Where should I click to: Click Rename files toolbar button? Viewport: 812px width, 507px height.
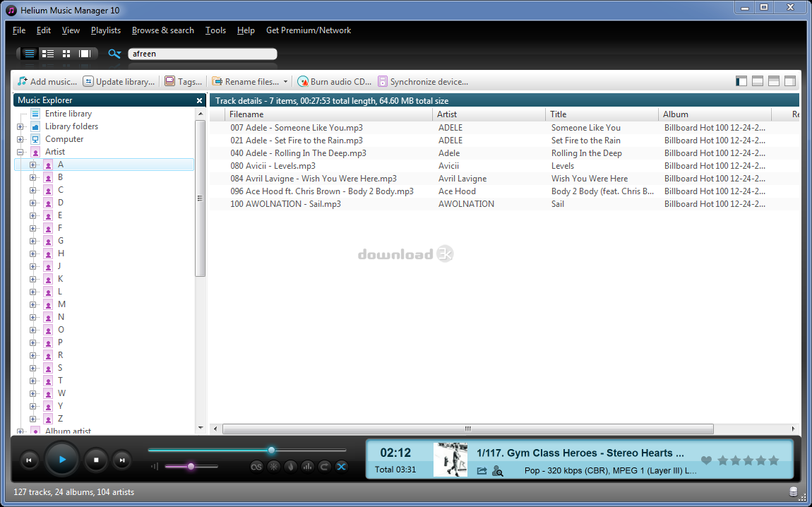[246, 81]
